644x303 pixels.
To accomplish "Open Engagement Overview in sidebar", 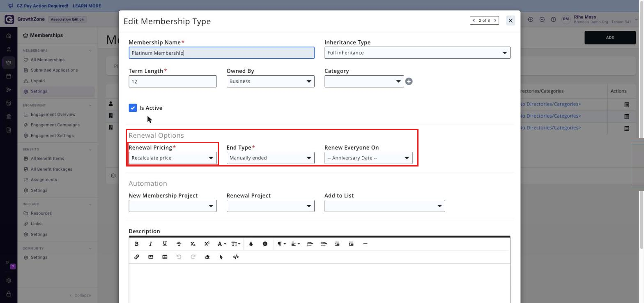I will 53,115.
